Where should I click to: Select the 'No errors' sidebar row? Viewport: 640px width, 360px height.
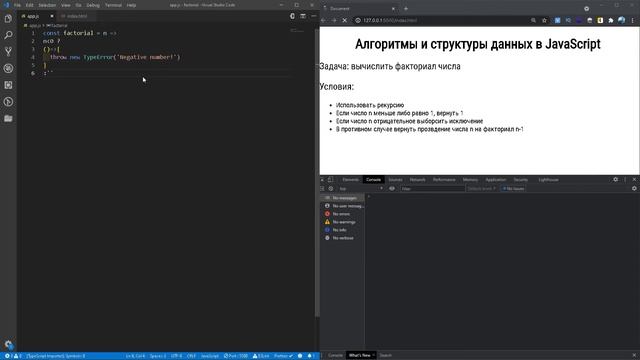tap(342, 214)
